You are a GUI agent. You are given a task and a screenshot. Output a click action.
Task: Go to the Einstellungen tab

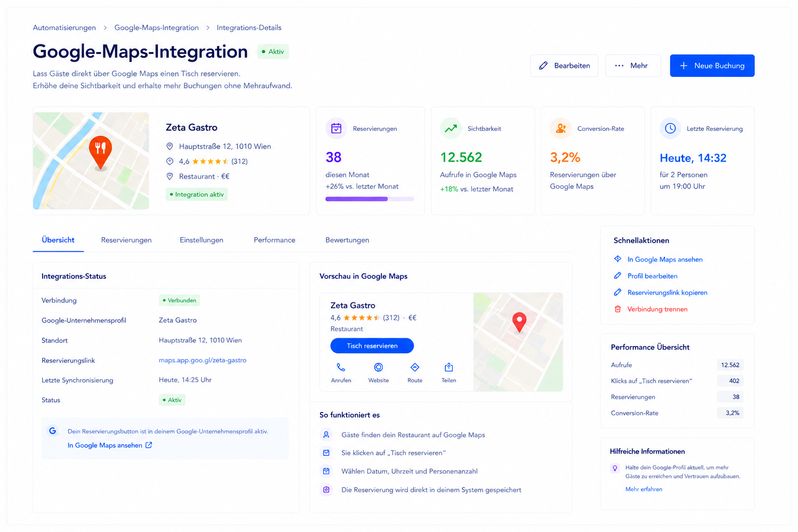pos(202,240)
